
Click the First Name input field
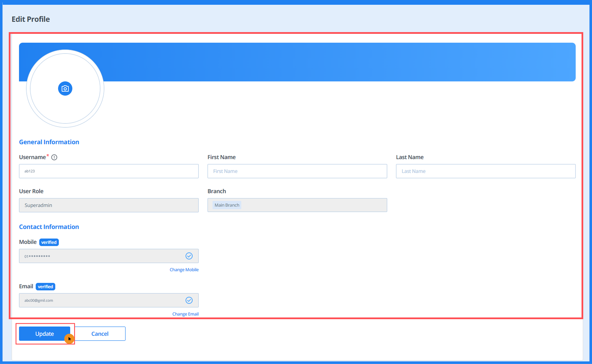297,171
